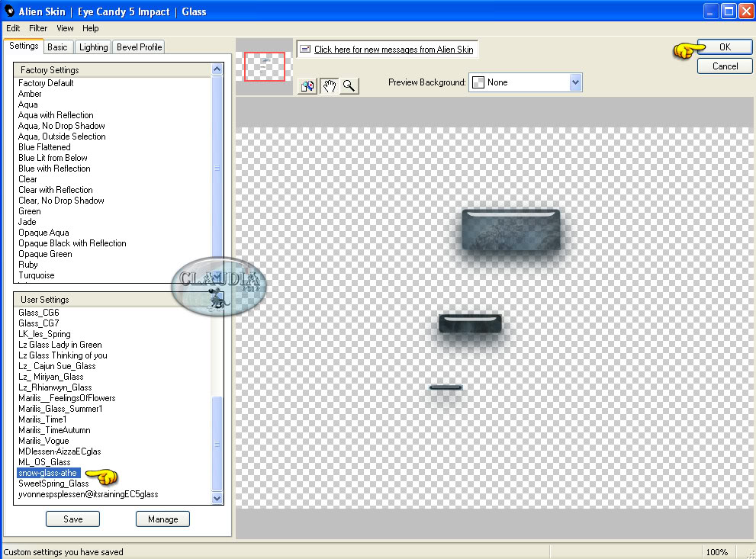The height and width of the screenshot is (559, 756).
Task: Click the Alien Skin messages envelope icon
Action: [x=305, y=49]
